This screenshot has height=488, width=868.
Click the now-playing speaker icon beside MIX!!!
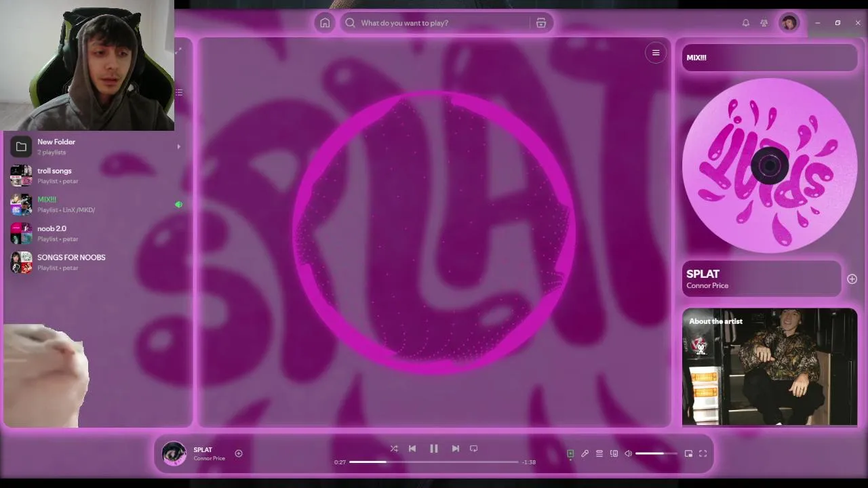179,204
